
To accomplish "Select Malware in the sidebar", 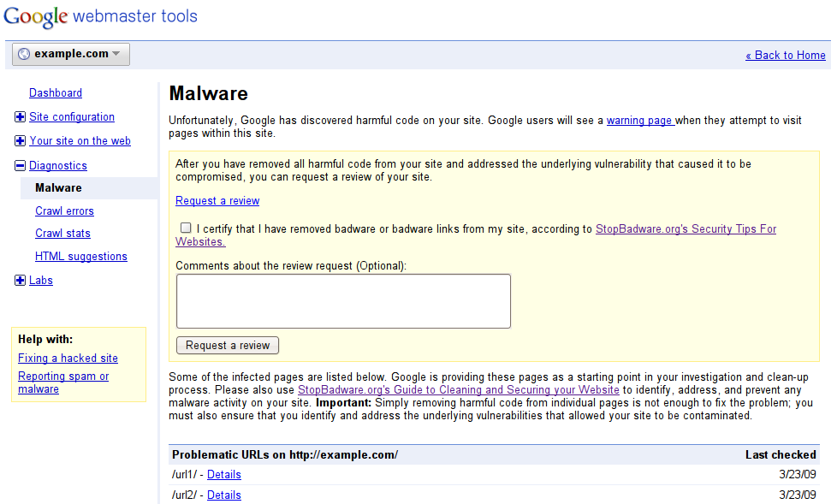I will coord(59,188).
